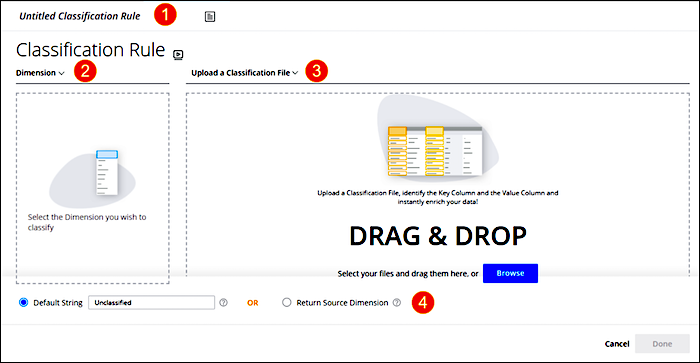Click the Classification Rule heading
Screen dimensions: 700x363
[91, 50]
